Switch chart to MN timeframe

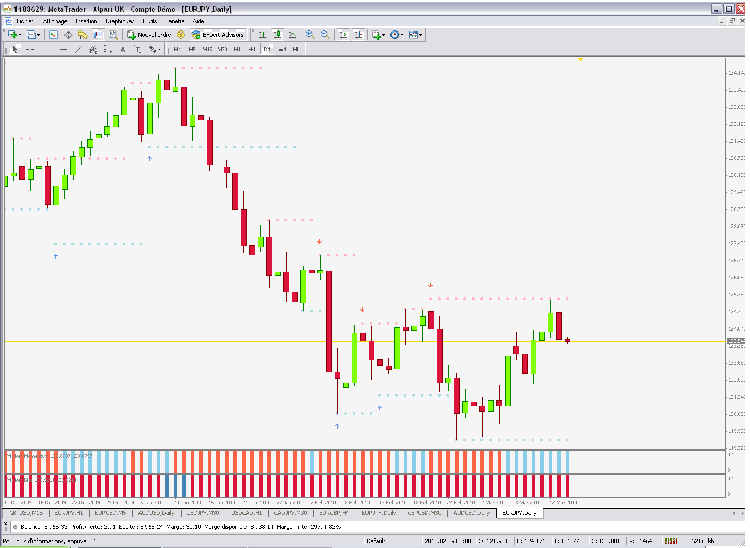tap(296, 49)
